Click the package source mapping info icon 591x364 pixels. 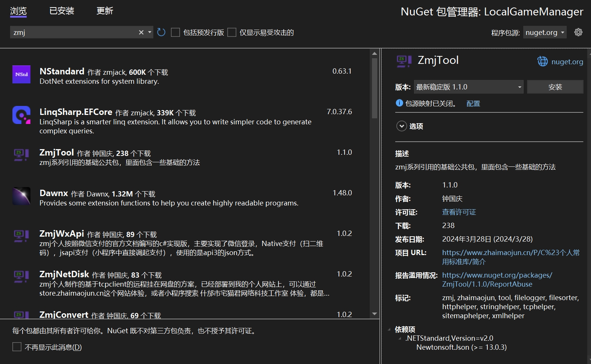pos(399,103)
